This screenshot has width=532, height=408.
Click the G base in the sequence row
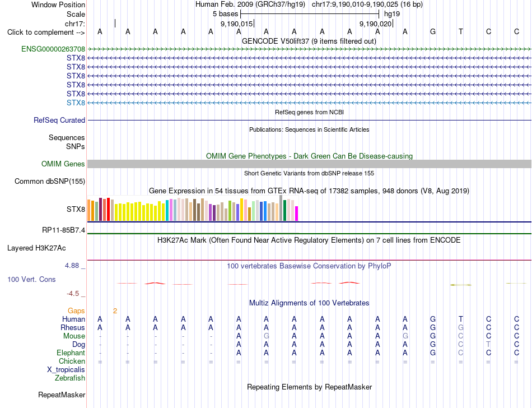[x=432, y=32]
